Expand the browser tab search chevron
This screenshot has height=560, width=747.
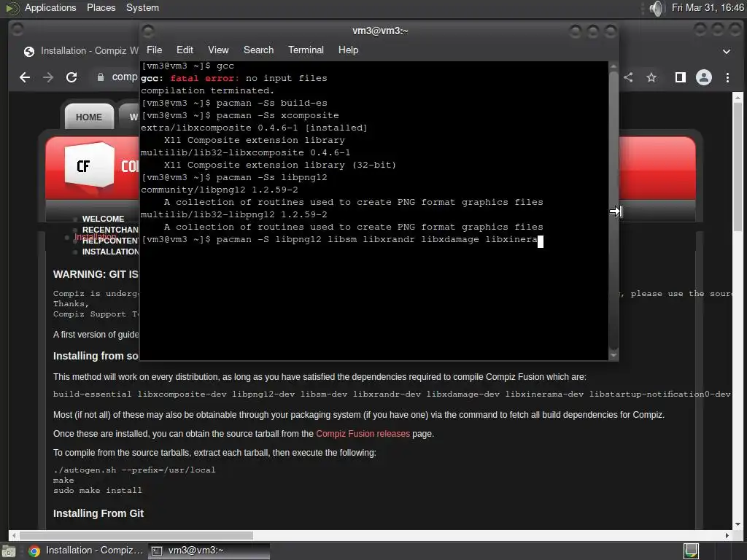727,52
